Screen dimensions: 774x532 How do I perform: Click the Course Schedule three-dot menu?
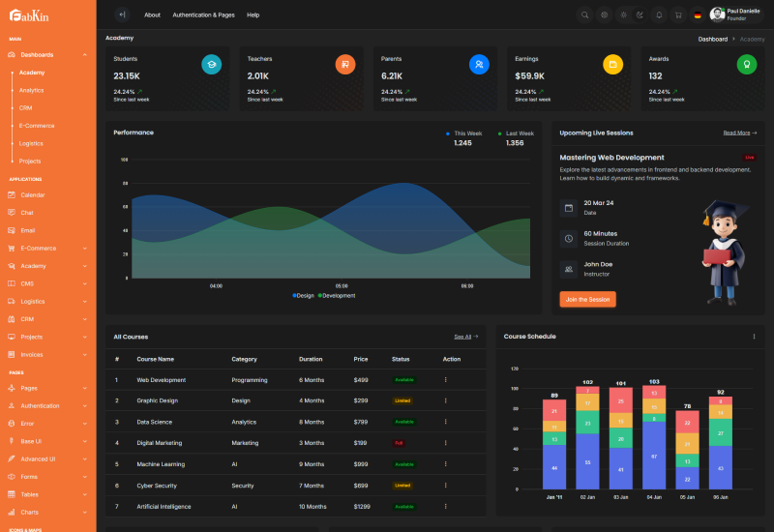(754, 337)
